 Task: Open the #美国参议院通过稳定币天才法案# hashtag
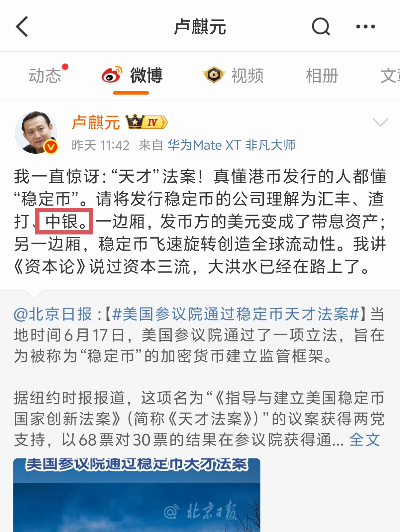coord(236,314)
